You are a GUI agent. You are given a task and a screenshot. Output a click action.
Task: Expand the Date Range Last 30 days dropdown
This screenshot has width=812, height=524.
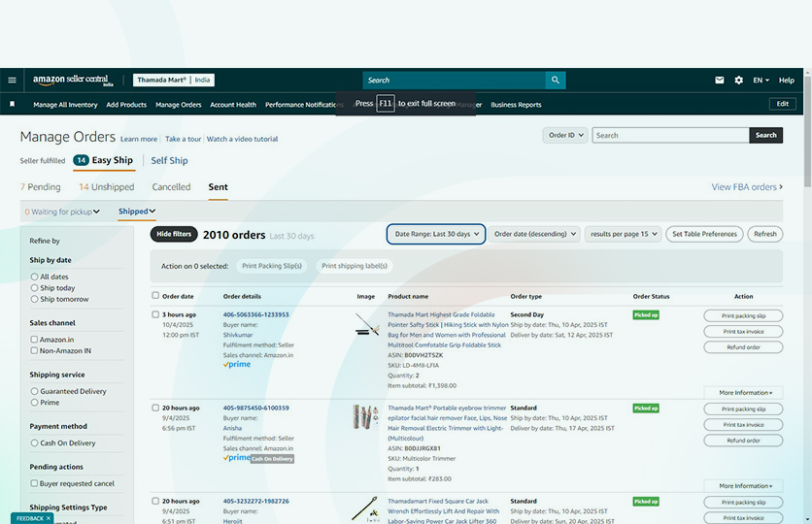435,234
